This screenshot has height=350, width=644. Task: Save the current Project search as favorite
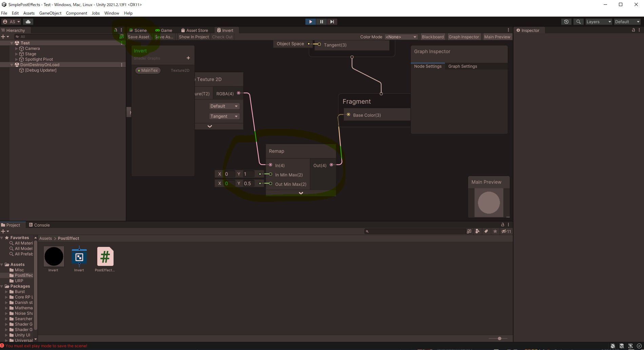pyautogui.click(x=495, y=231)
